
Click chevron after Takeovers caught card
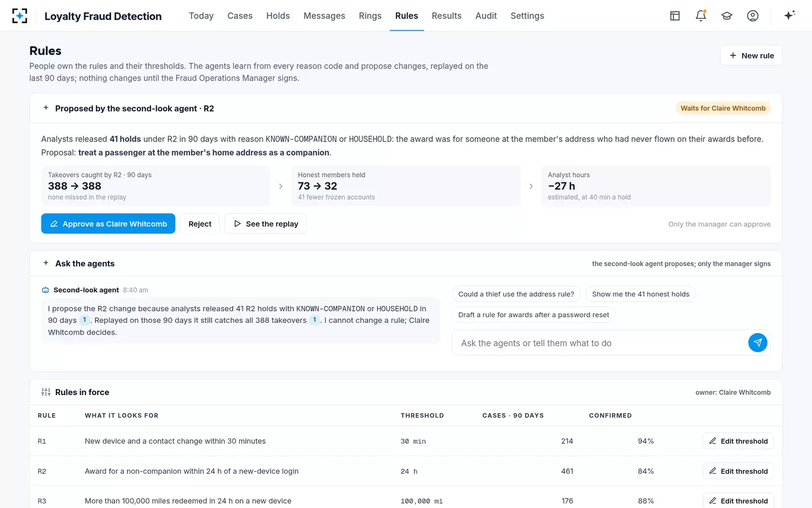(281, 186)
